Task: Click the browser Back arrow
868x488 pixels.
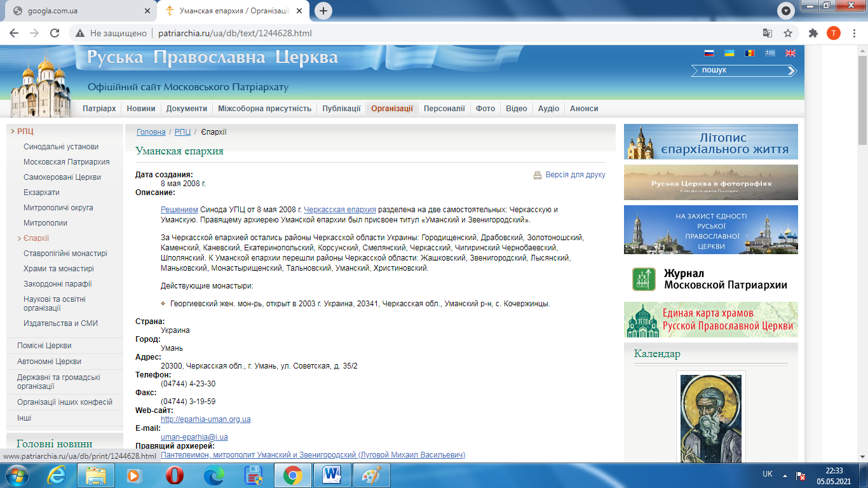Action: pos(15,33)
